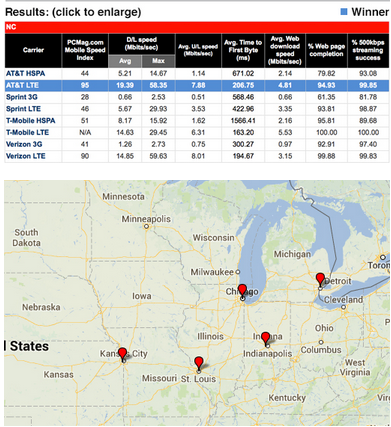Click the T-Mobile HSPA carrier link
This screenshot has width=391, height=427.
click(x=31, y=121)
